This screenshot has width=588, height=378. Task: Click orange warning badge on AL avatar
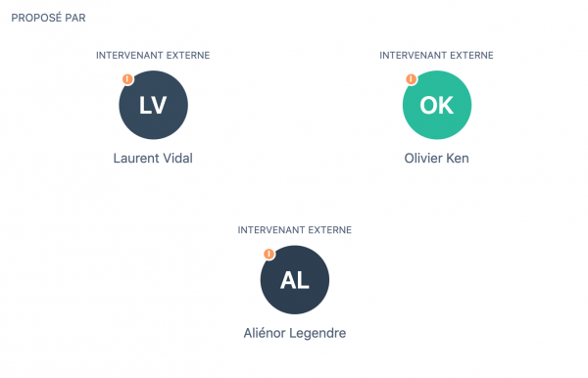click(x=269, y=254)
